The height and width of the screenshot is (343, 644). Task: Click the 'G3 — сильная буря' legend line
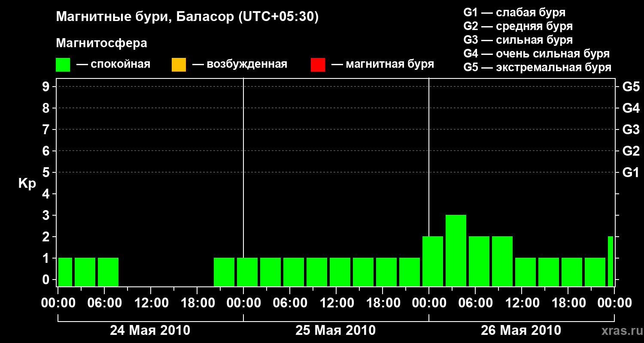[518, 40]
